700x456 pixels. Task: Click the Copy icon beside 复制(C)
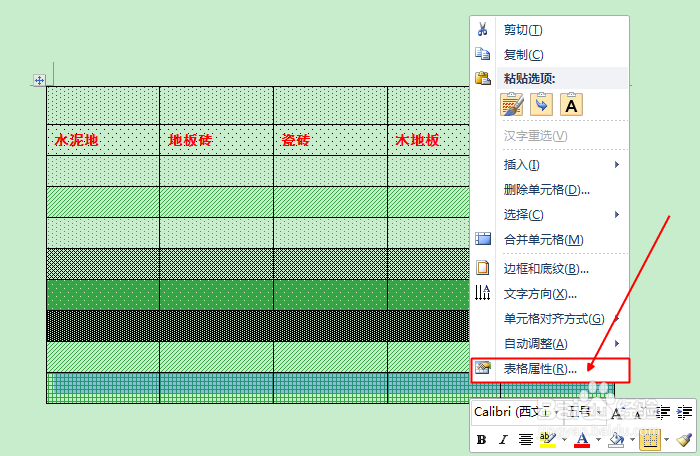(482, 54)
